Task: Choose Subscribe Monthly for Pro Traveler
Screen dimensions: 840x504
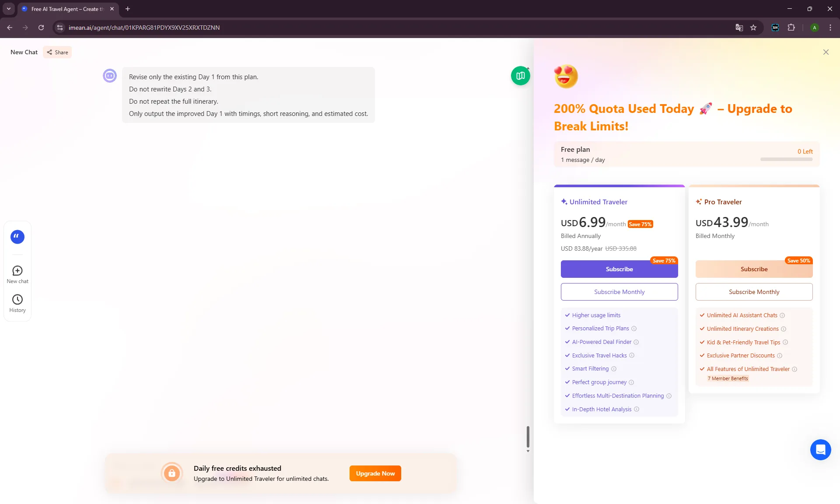Action: (754, 292)
